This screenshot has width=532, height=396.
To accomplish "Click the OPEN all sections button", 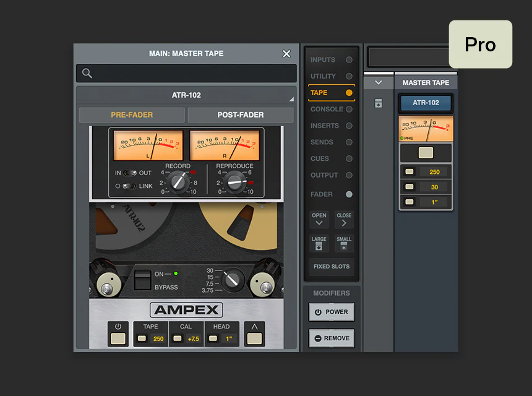I will click(319, 220).
